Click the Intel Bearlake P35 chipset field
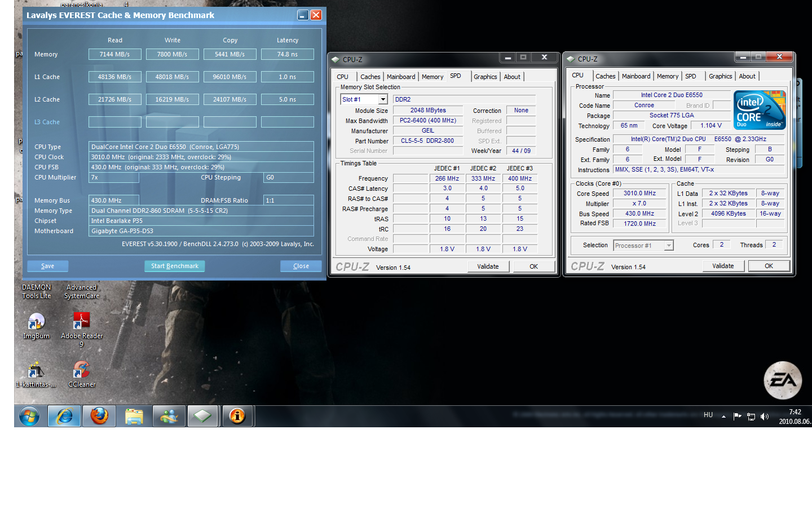This screenshot has height=508, width=812. (201, 221)
